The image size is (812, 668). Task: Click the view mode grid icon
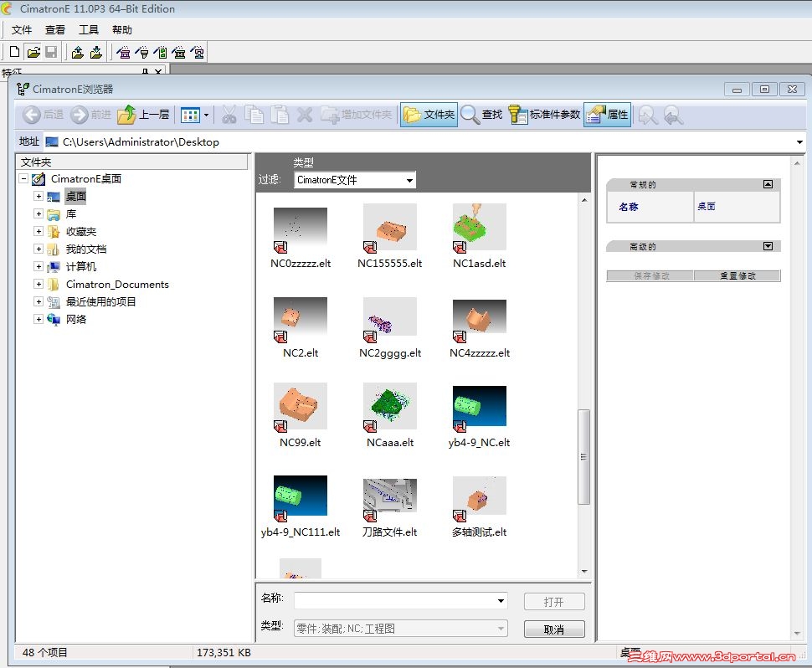[x=190, y=115]
